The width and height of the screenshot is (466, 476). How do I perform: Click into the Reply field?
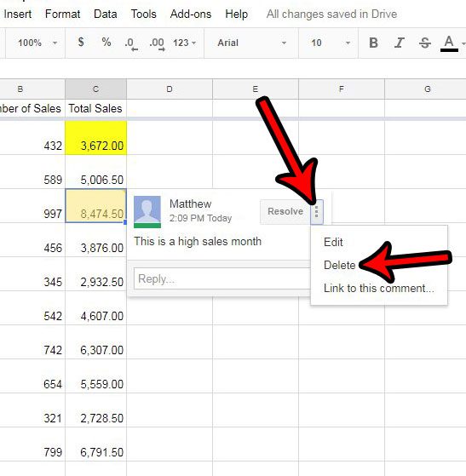(222, 278)
